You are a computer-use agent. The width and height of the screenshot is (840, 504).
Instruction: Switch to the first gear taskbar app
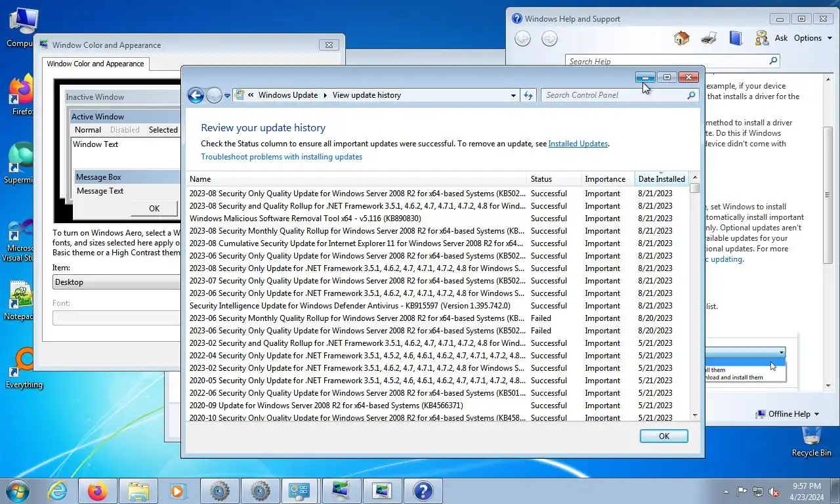pos(219,491)
